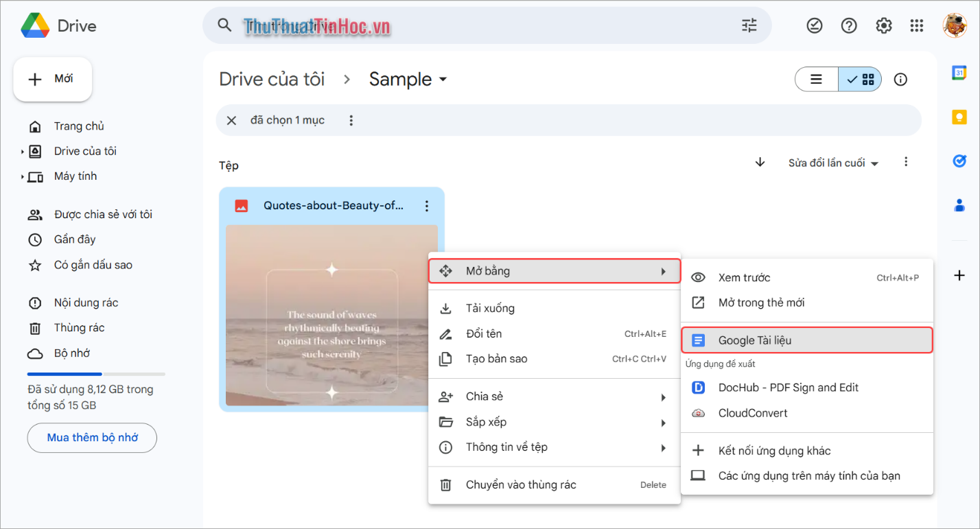Switch to list view layout

coord(816,79)
